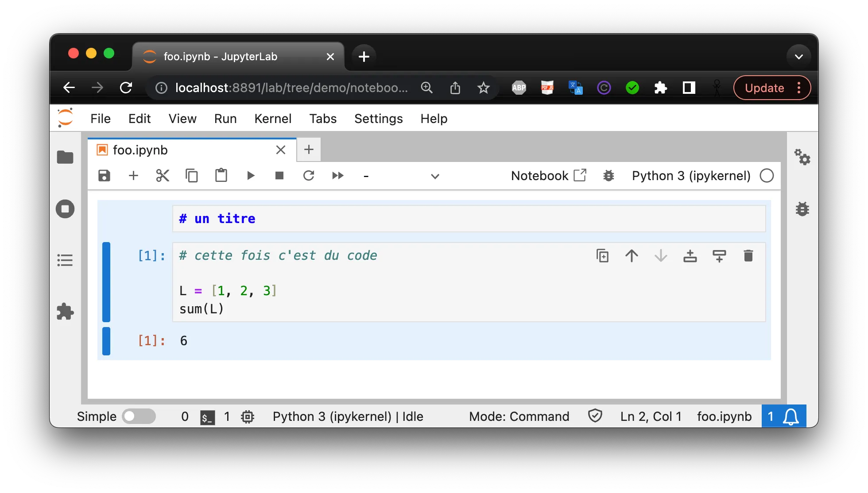Open the Extension Manager puzzle sidebar icon
This screenshot has width=868, height=493.
[x=65, y=312]
